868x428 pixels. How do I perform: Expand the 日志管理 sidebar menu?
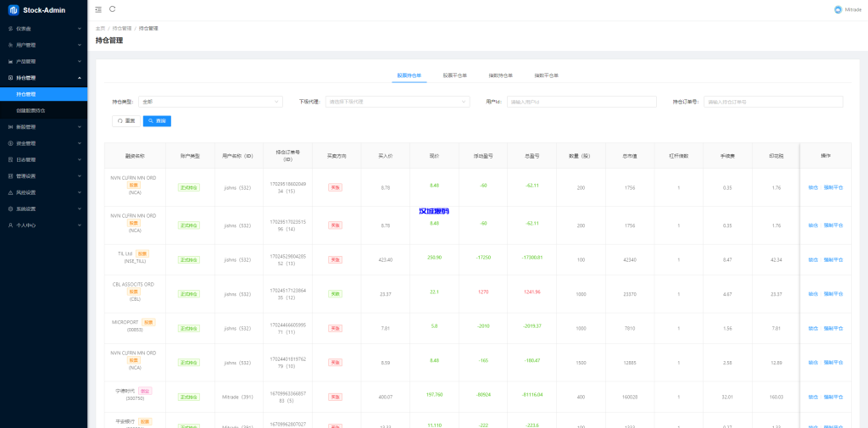[x=43, y=159]
